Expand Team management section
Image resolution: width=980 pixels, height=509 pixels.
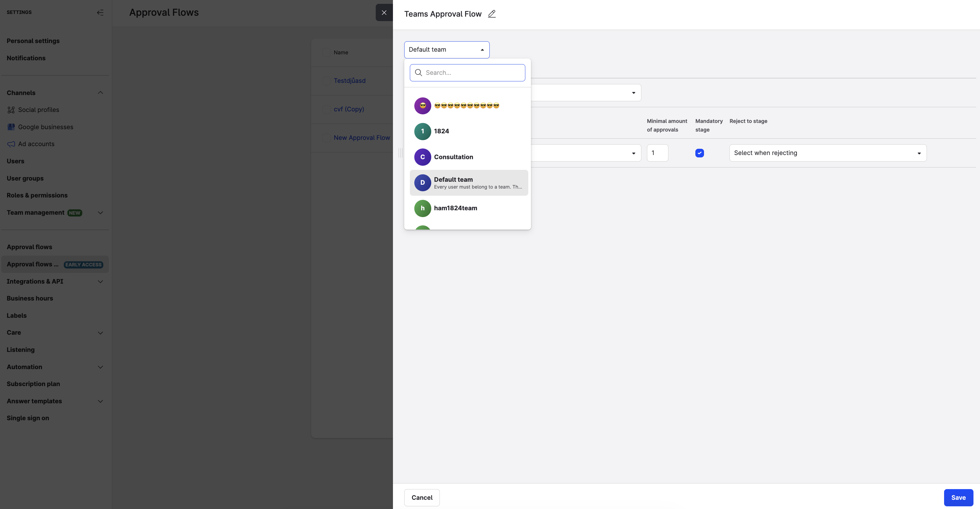coord(100,213)
